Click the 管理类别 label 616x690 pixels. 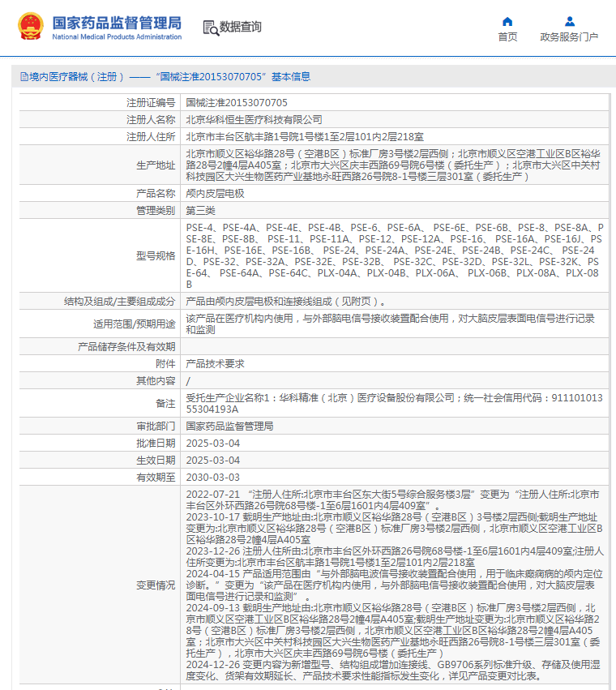[x=156, y=211]
